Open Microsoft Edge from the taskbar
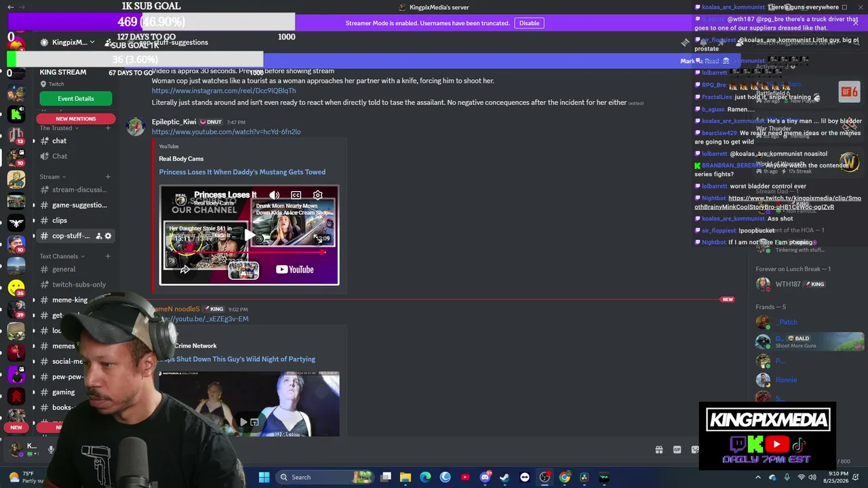This screenshot has height=488, width=868. [x=425, y=477]
